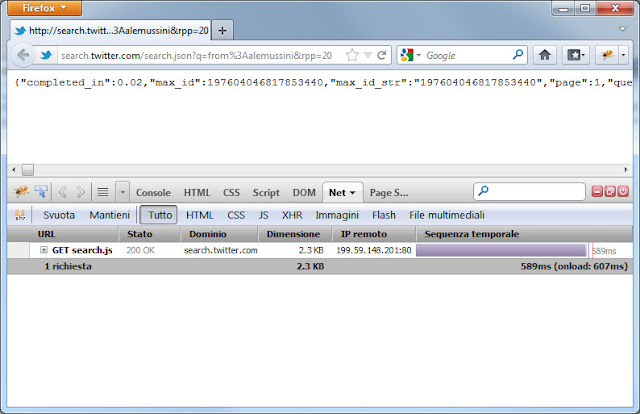Click the horizontal scrollbar thumb
The width and height of the screenshot is (640, 414).
coord(28,169)
